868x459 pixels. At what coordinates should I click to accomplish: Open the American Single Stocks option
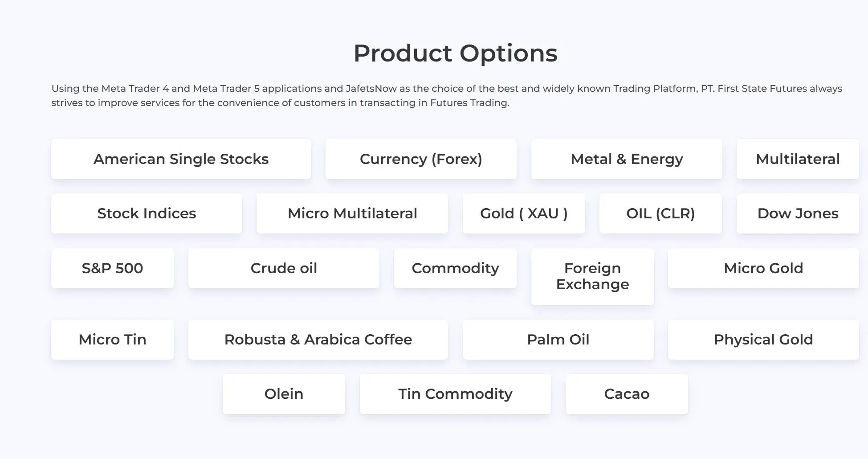coord(181,159)
